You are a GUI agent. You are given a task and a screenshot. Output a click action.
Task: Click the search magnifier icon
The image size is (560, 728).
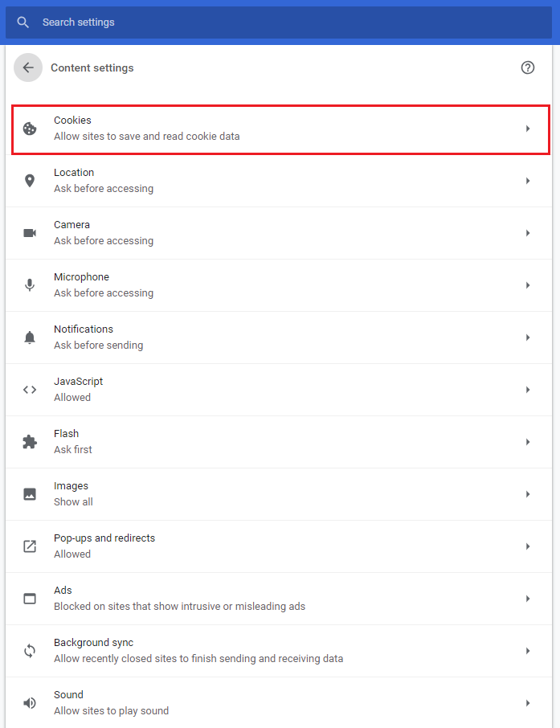coord(22,22)
